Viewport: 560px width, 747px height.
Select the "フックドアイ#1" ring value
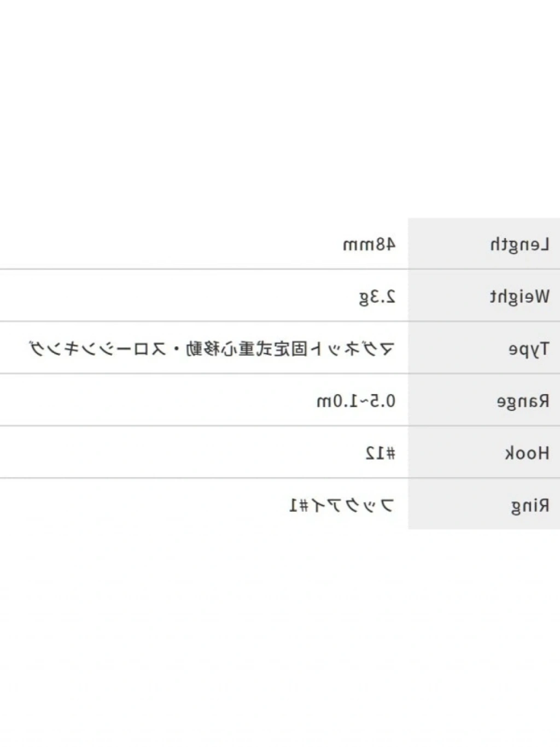click(341, 506)
